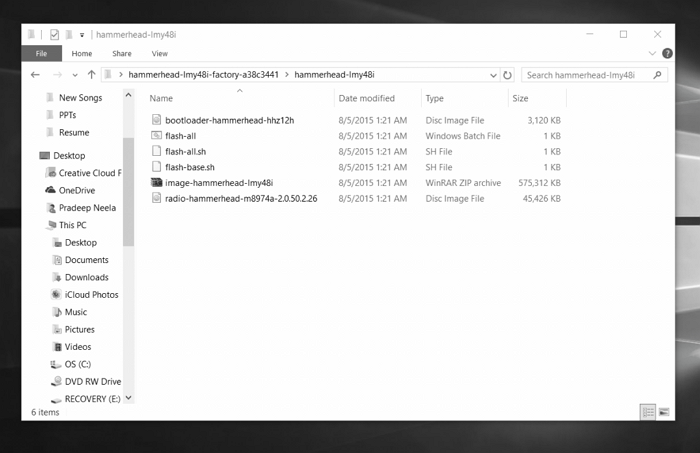Select OneDrive in navigation pane

point(76,190)
